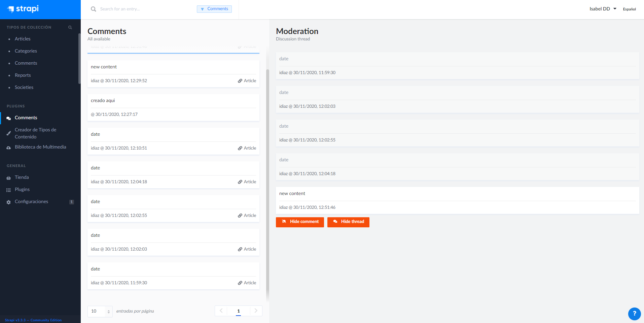This screenshot has height=323, width=644.
Task: Hide the discussion thread
Action: pyautogui.click(x=348, y=222)
